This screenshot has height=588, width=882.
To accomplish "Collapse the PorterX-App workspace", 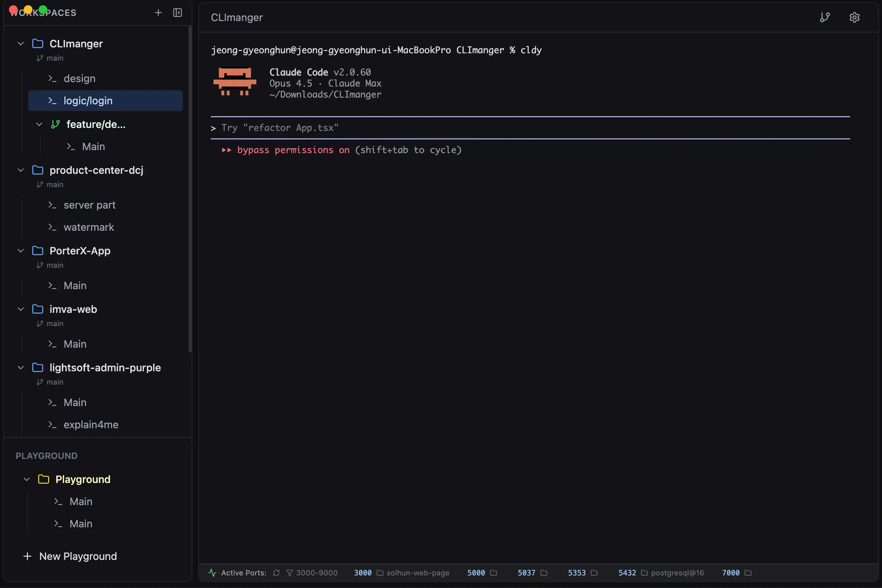I will (21, 251).
